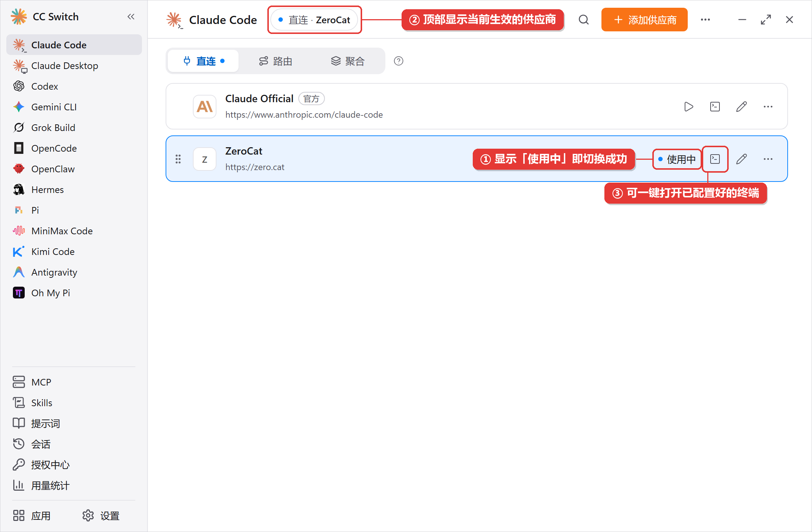Screen dimensions: 812x532
Task: Collapse the sidebar with the double chevron
Action: click(x=131, y=17)
